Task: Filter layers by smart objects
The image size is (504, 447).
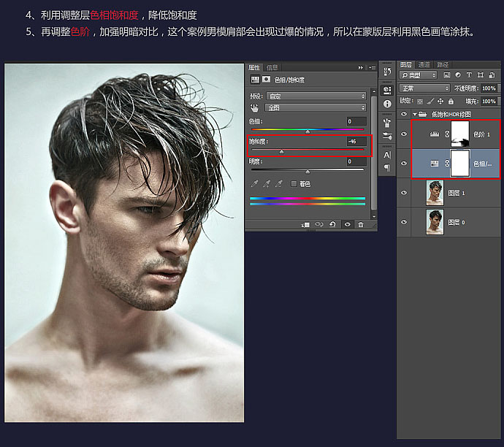Action: click(x=492, y=75)
